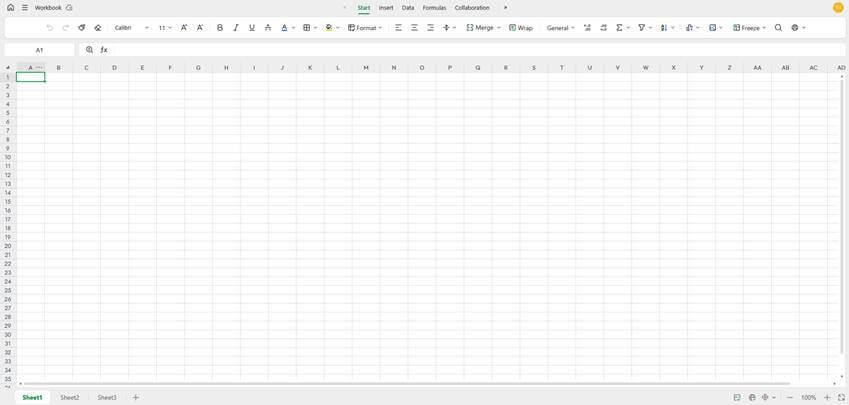
Task: Click the increase decimal places icon
Action: (x=587, y=28)
